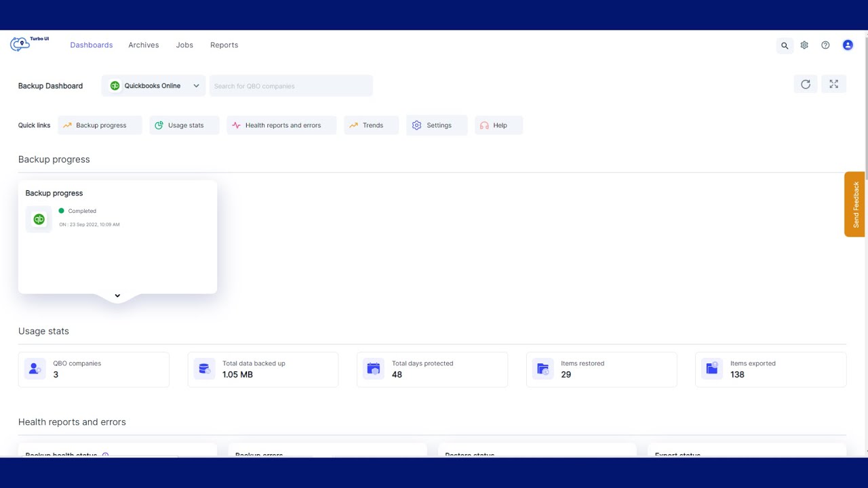Click the Backup Dashboard title
Viewport: 868px width, 488px height.
tap(50, 86)
